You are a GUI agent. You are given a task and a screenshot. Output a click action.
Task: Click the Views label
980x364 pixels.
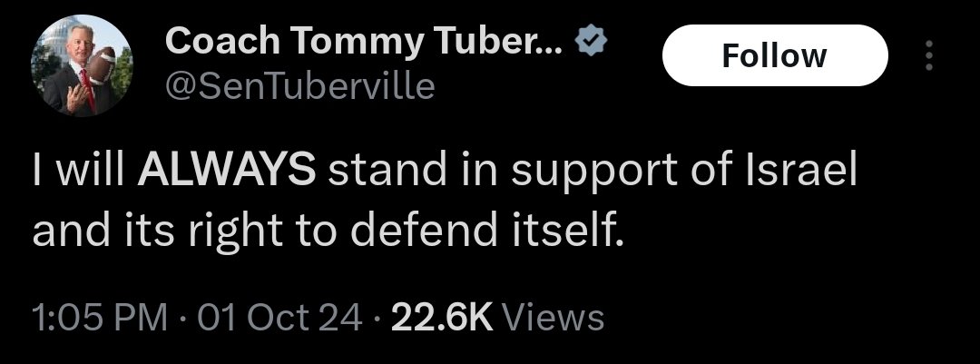tap(553, 318)
